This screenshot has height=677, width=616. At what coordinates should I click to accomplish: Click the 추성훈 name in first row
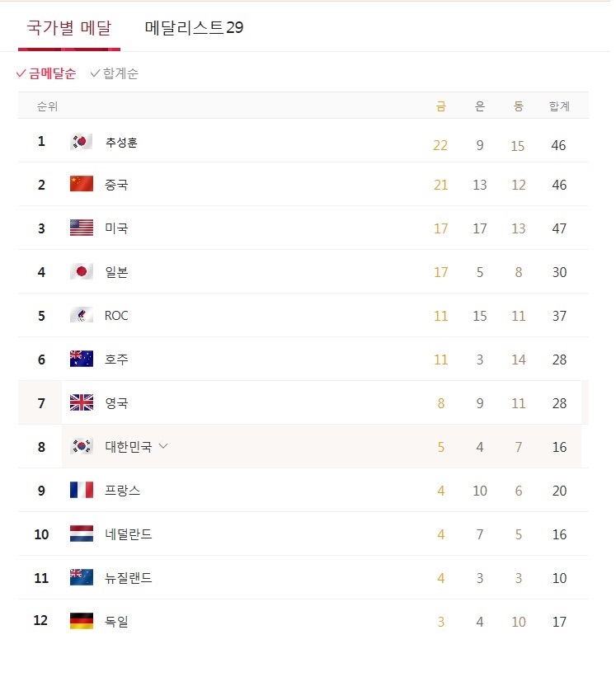pos(121,143)
